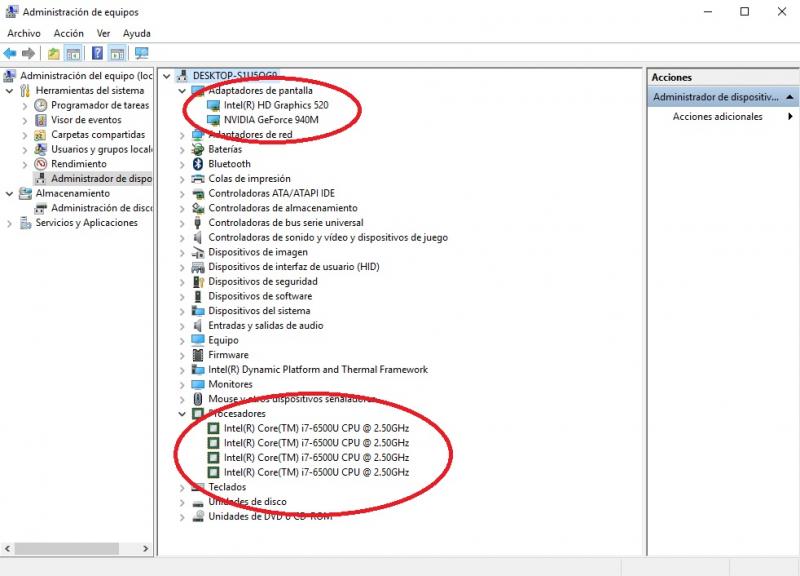Click the blue Back arrow toolbar icon
This screenshot has width=800, height=576.
[10, 53]
